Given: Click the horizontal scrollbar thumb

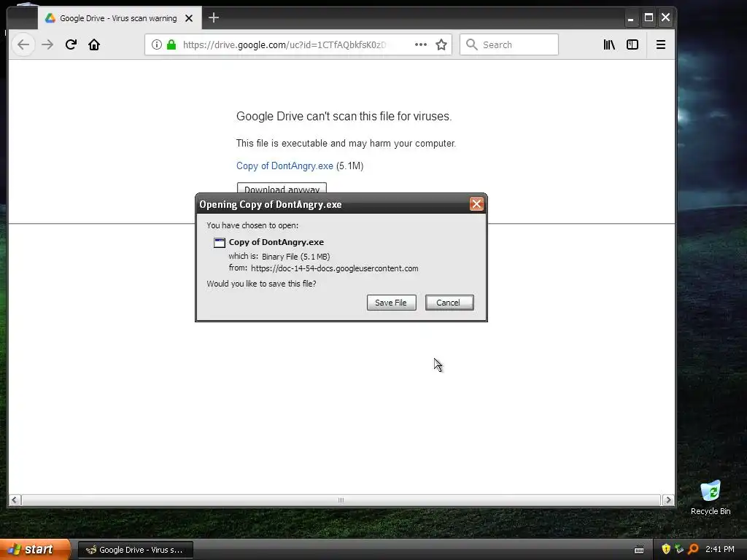Looking at the screenshot, I should 341,500.
